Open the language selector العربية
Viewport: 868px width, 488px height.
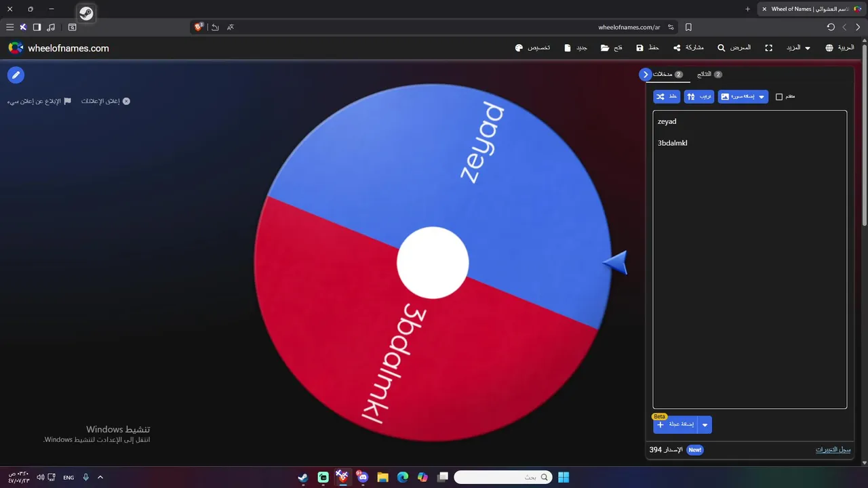tap(840, 48)
